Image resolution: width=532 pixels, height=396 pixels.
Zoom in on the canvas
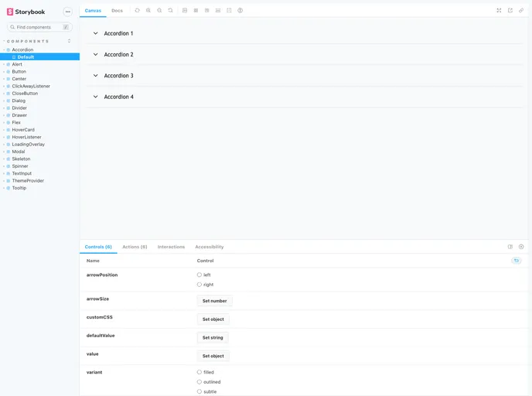pyautogui.click(x=148, y=11)
